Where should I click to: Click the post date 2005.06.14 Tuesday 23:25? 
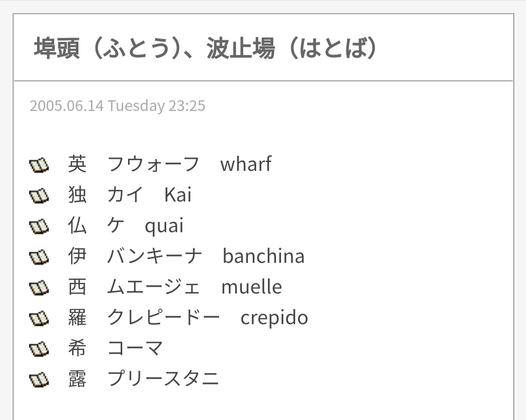click(117, 106)
